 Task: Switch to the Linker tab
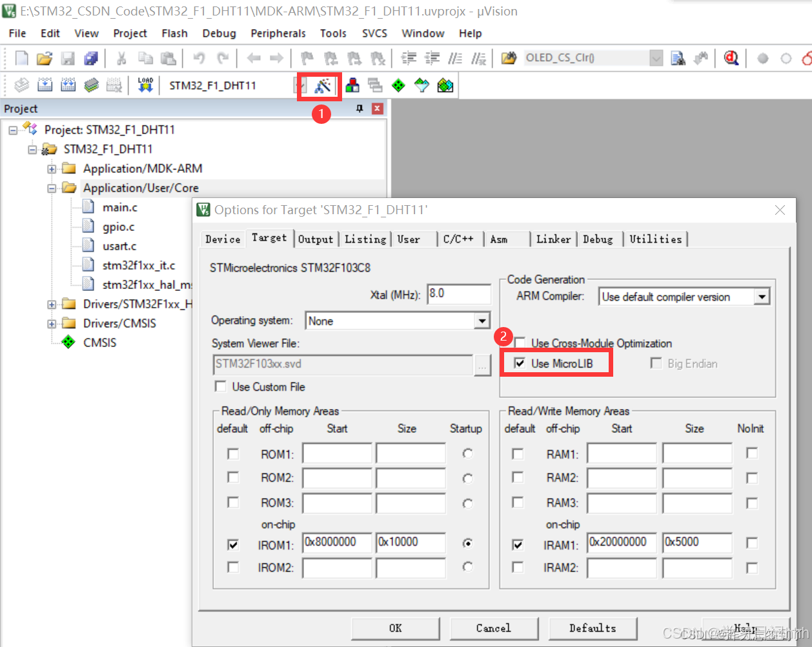(x=553, y=239)
